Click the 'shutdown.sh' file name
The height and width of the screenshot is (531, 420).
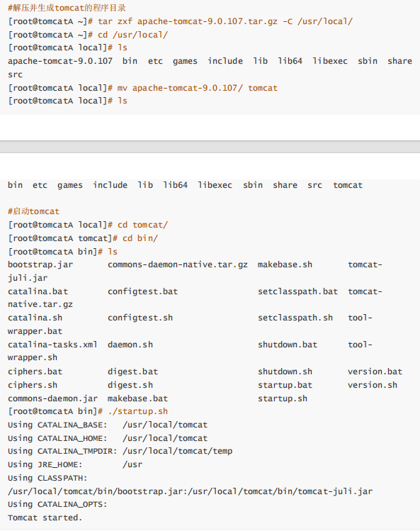285,371
